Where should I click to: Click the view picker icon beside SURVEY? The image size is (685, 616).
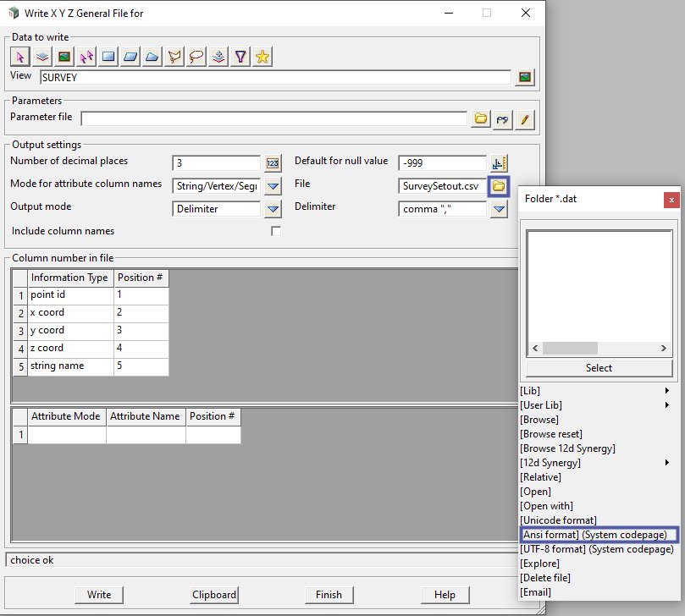coord(525,78)
